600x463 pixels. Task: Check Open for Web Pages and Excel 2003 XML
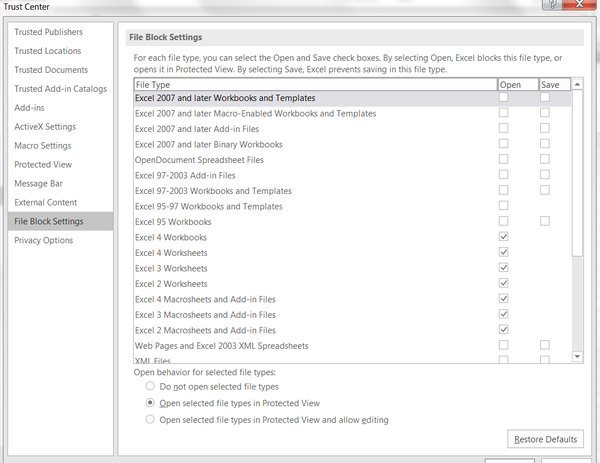pos(504,345)
